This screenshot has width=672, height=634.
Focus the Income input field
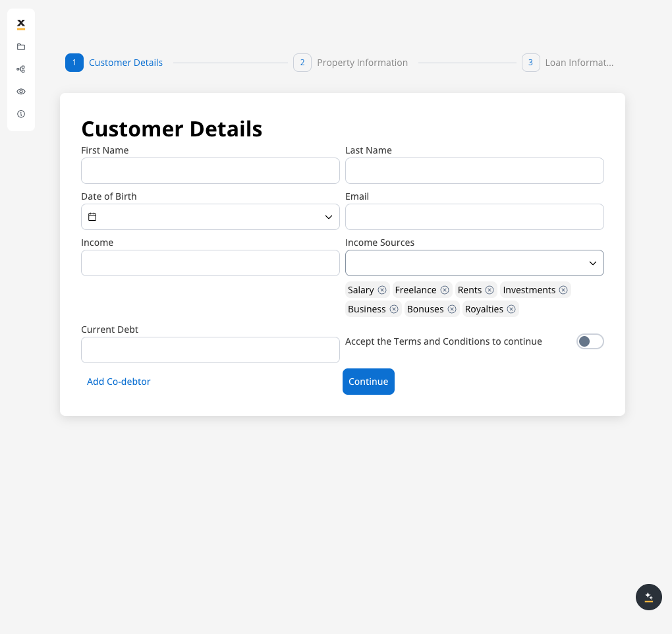210,263
